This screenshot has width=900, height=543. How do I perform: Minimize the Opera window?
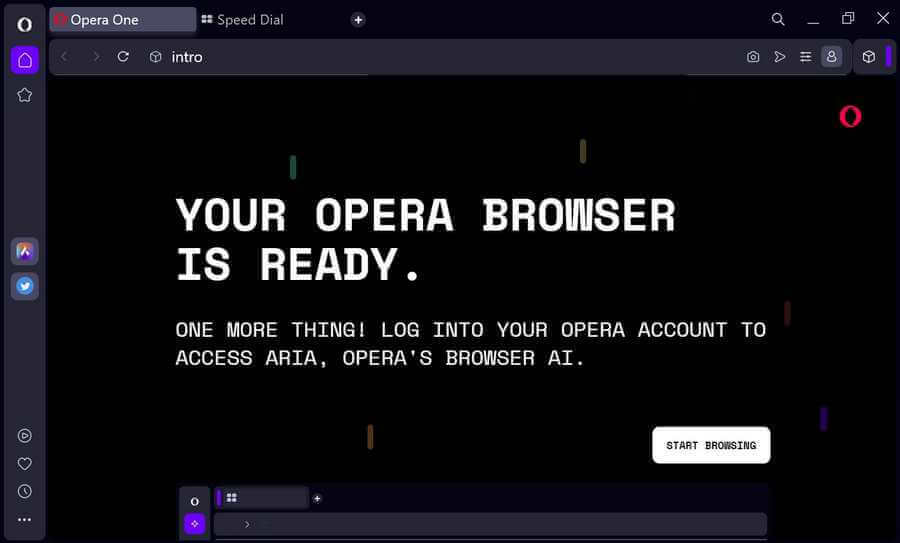pyautogui.click(x=813, y=20)
